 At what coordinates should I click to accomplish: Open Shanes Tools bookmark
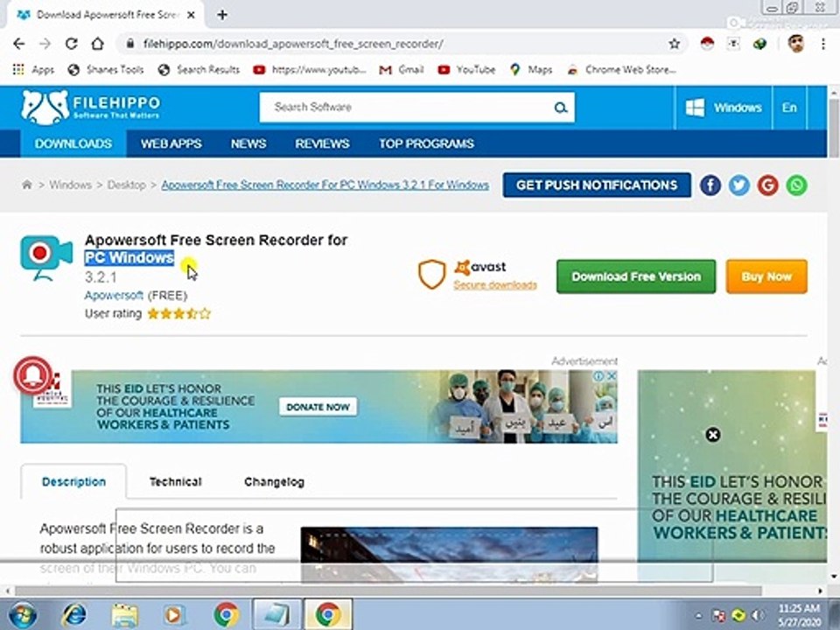106,70
